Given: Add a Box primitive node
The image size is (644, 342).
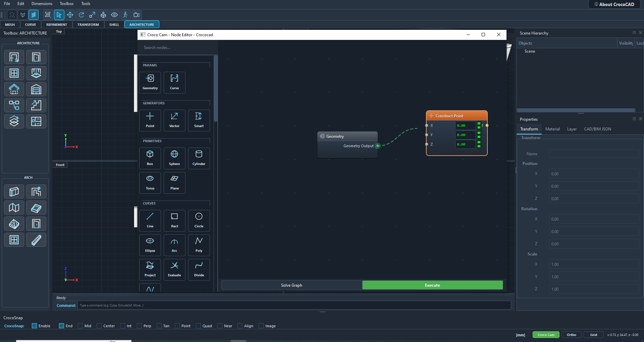Looking at the screenshot, I should pyautogui.click(x=150, y=158).
